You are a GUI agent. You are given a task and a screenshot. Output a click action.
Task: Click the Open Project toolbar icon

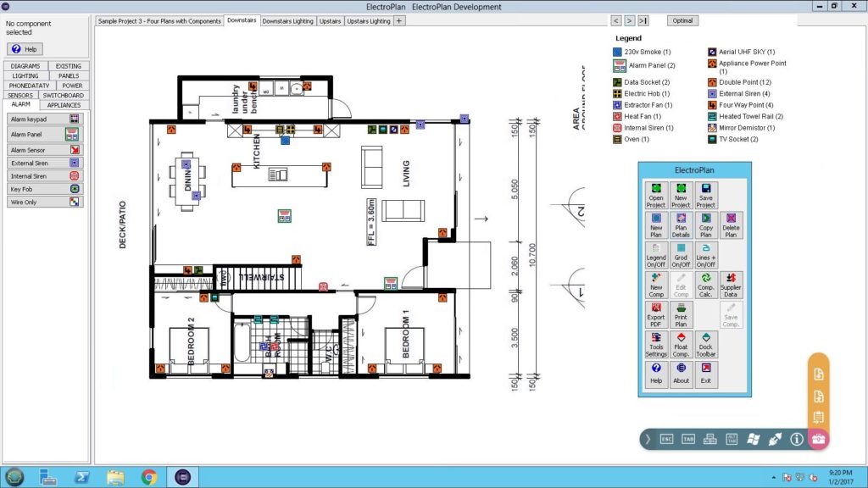click(656, 196)
